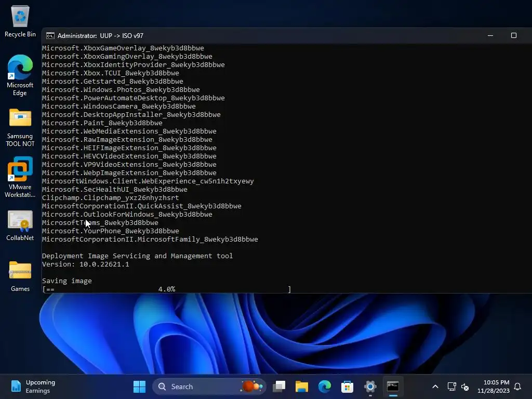Click the Microsoft.Xbox.TCUI_8wekyb3d8bbwe line
The height and width of the screenshot is (399, 532).
coord(110,73)
